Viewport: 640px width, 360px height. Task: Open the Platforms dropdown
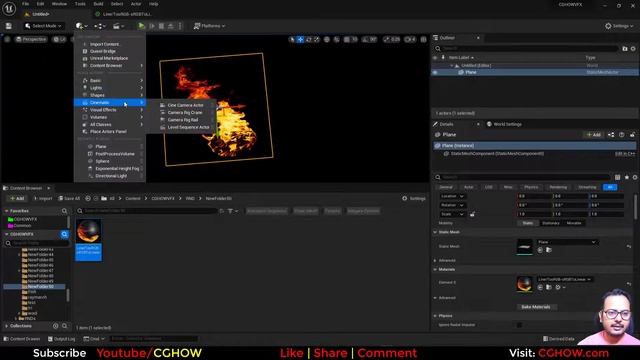209,26
